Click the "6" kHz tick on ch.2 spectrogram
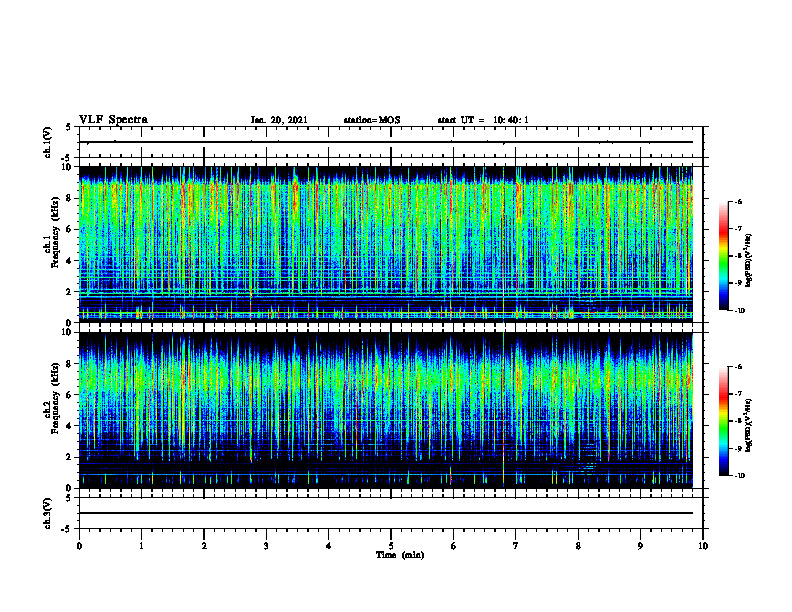The image size is (792, 612). 70,395
